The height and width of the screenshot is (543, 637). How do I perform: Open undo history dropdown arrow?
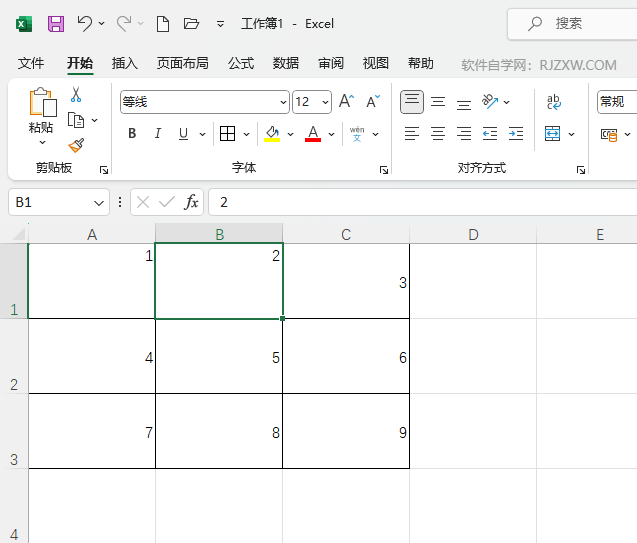(101, 24)
